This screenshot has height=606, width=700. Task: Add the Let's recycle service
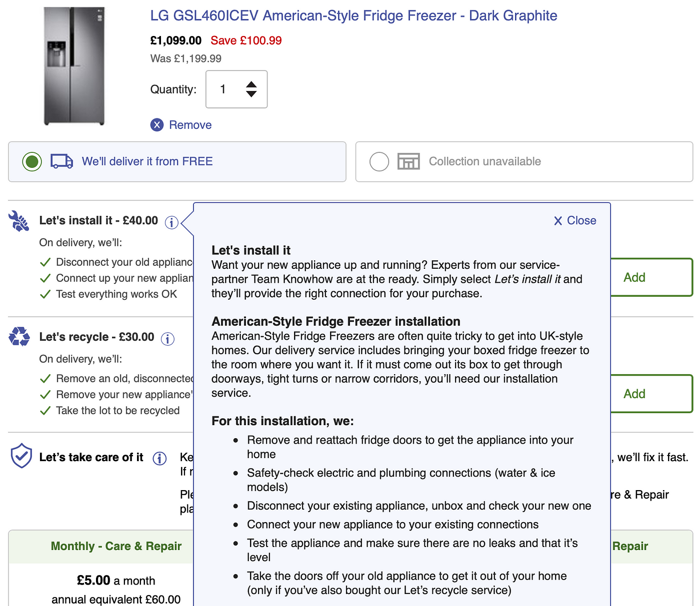point(651,394)
